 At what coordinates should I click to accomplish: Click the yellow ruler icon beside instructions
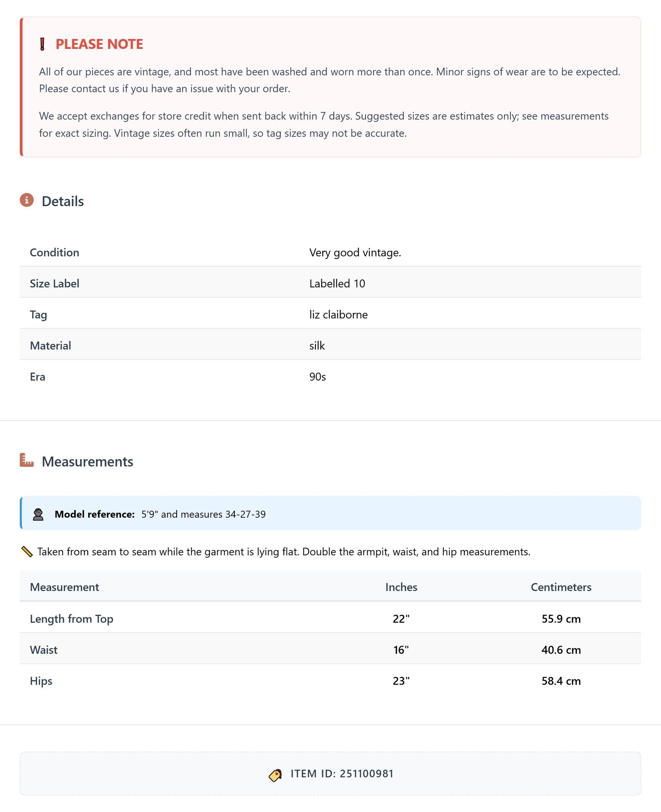[26, 552]
